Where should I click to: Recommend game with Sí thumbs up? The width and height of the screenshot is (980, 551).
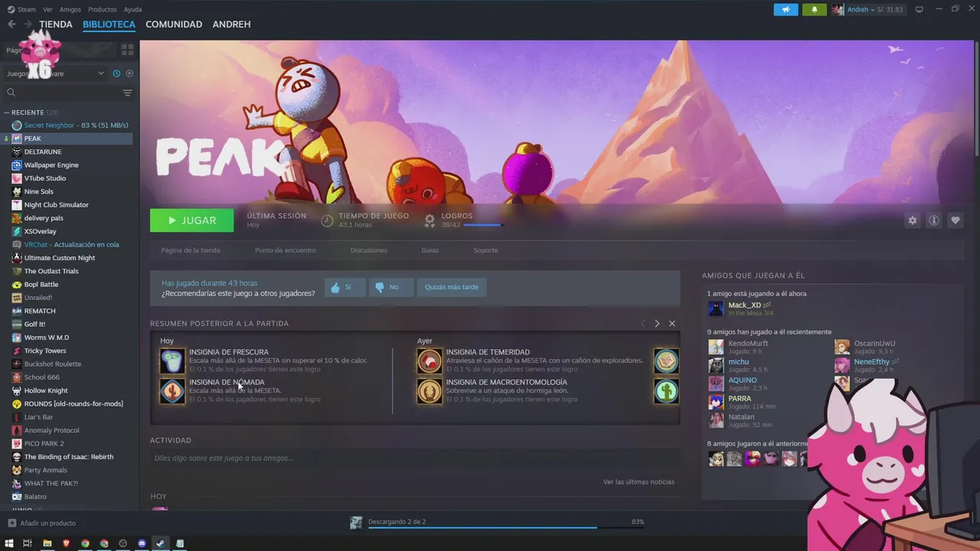coord(344,288)
